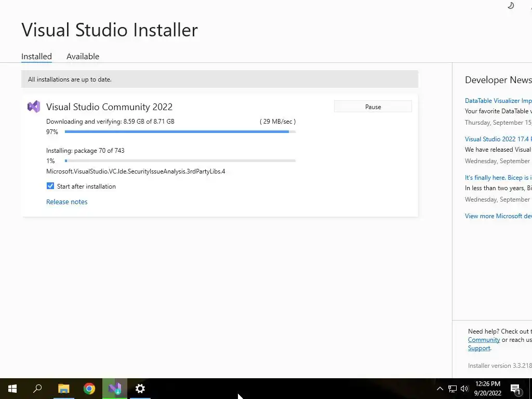This screenshot has height=399, width=532.
Task: Open the Community help link
Action: (x=484, y=340)
